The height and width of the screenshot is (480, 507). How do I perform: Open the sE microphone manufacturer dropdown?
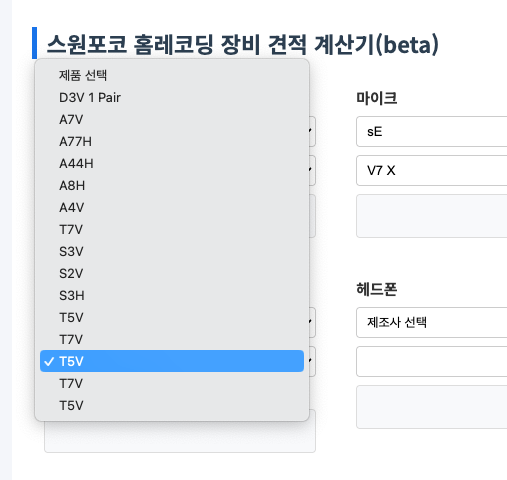[431, 132]
